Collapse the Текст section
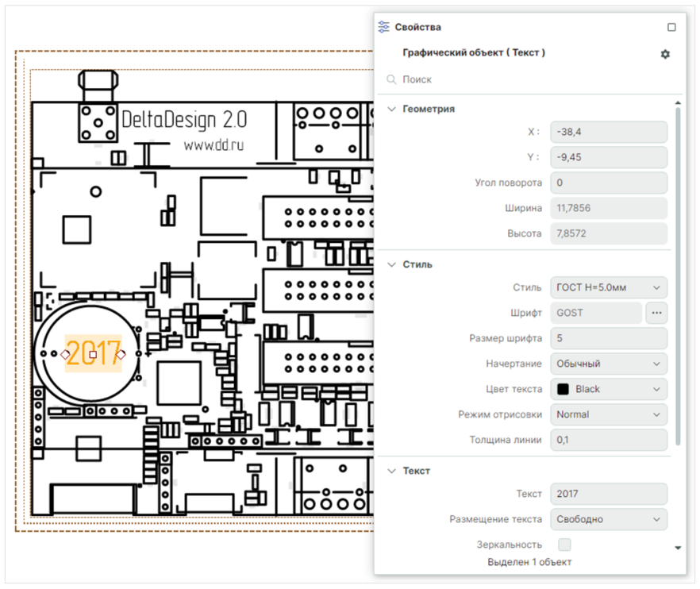The image size is (700, 589). point(391,471)
